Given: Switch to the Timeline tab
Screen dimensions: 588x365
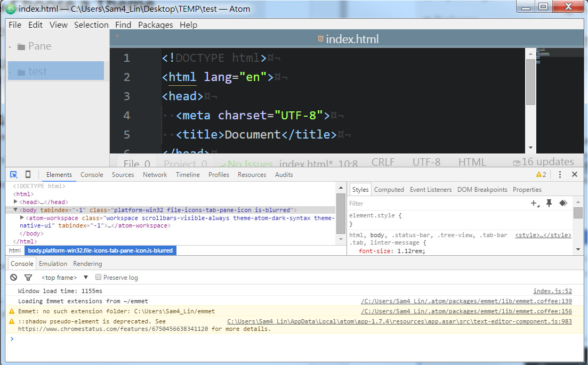Looking at the screenshot, I should pos(188,175).
